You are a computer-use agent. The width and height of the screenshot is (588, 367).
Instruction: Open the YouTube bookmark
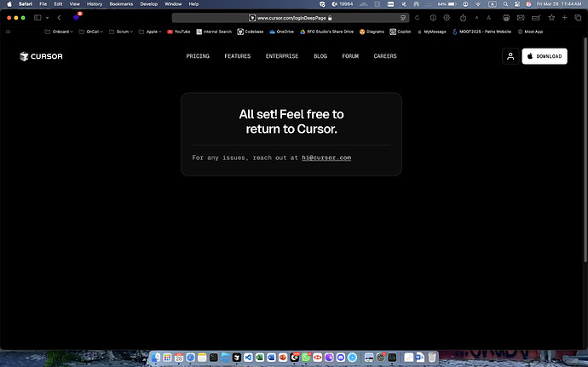pyautogui.click(x=178, y=32)
